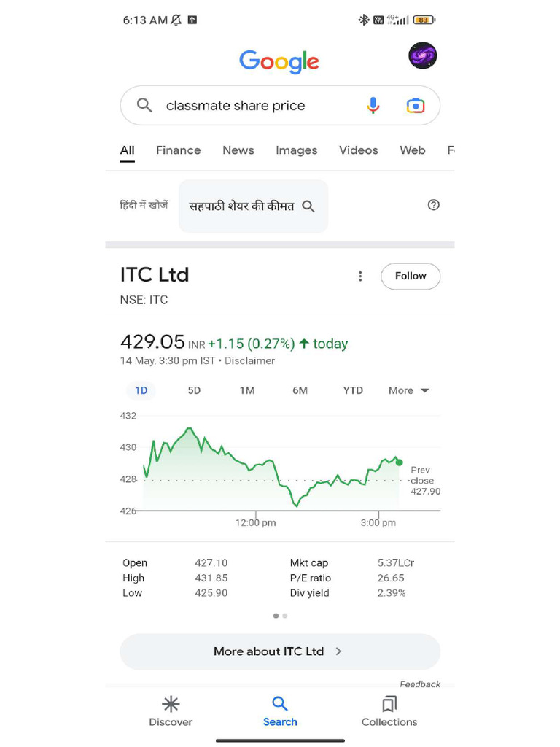560x747 pixels.
Task: Follow the ITC Ltd stock
Action: (411, 276)
